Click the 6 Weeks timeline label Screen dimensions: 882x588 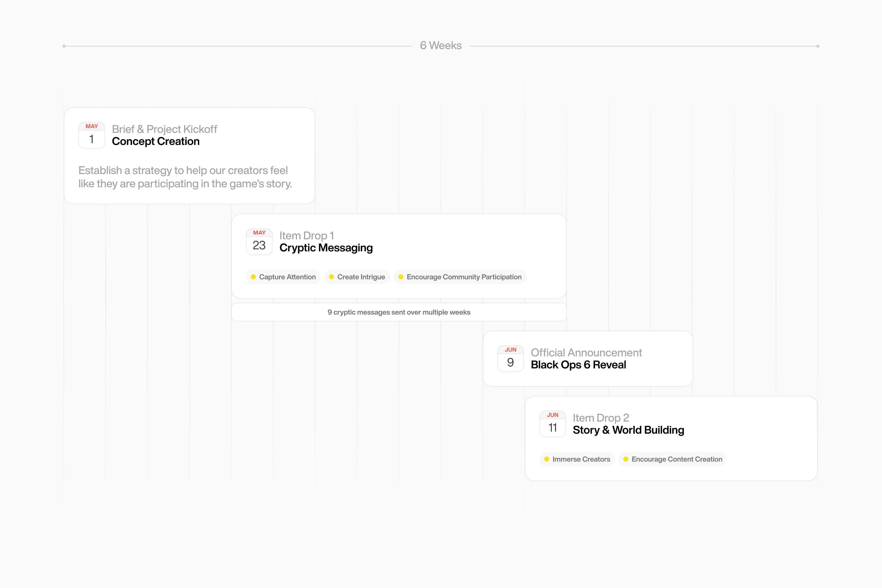coord(441,45)
